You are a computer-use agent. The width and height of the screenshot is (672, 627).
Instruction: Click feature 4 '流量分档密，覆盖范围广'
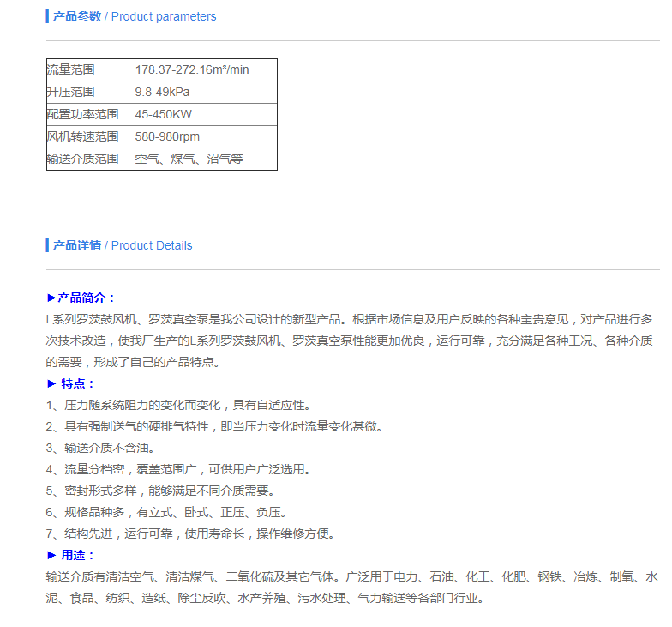(178, 469)
